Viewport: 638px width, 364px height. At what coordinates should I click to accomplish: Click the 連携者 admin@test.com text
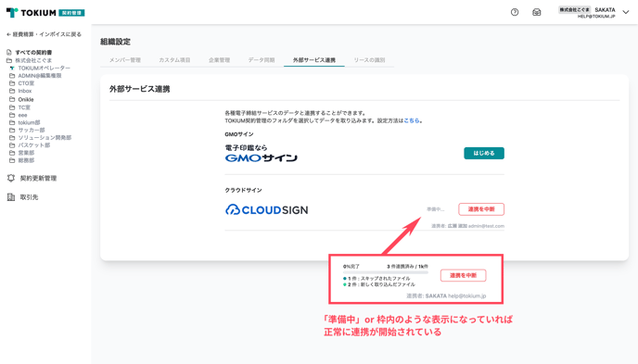467,226
